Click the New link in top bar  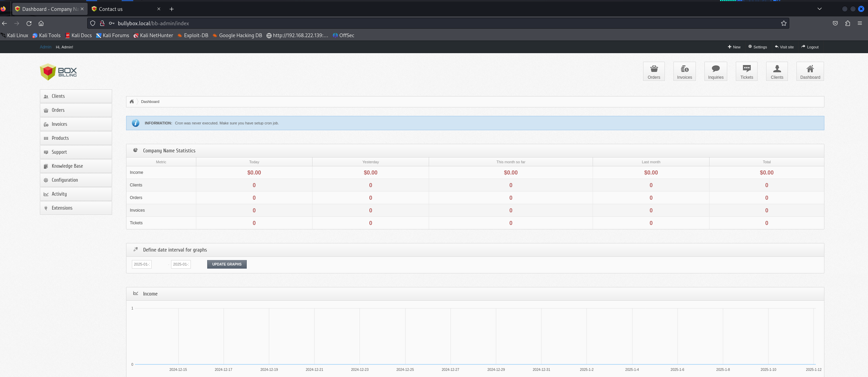point(734,47)
